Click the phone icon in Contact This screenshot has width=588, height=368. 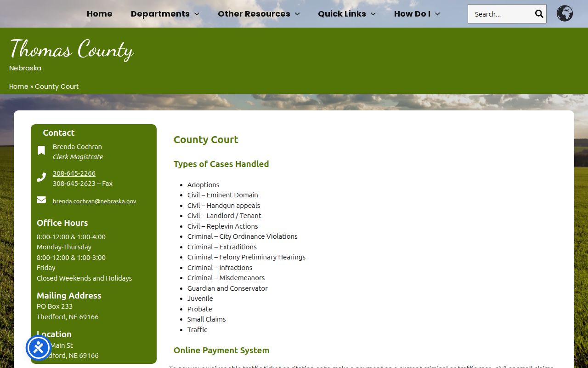(x=41, y=177)
